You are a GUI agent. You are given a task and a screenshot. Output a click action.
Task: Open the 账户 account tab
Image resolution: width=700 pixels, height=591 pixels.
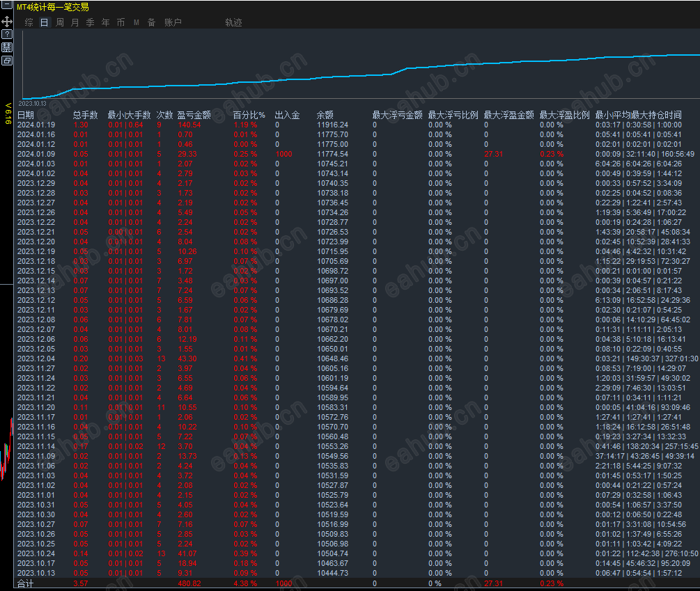173,22
